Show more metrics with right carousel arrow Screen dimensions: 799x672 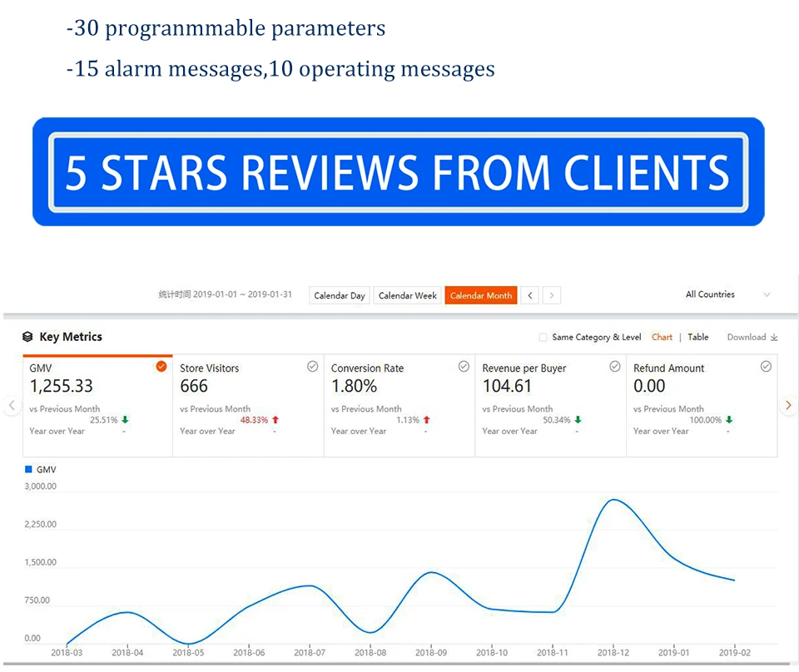tap(788, 405)
